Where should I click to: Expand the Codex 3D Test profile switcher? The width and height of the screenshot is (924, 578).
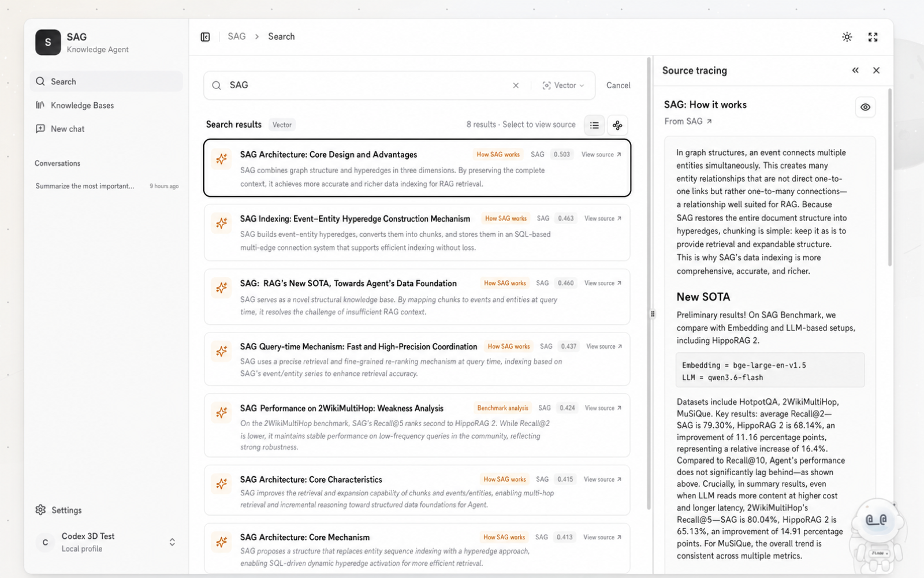coord(172,542)
